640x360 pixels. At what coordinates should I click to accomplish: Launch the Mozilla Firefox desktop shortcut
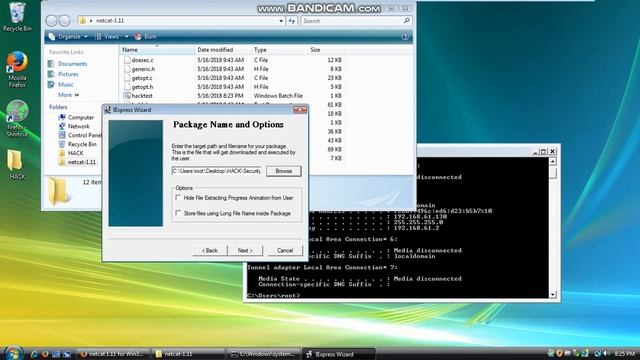(x=17, y=69)
